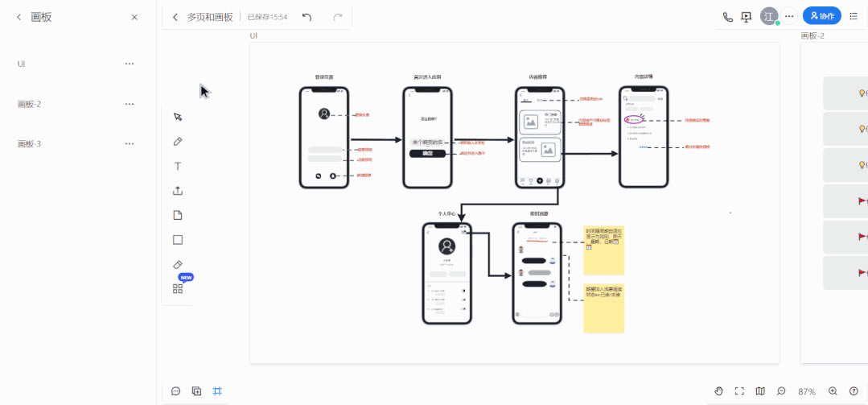Click the 确定 button in the mockup
Image resolution: width=868 pixels, height=405 pixels.
coord(427,154)
